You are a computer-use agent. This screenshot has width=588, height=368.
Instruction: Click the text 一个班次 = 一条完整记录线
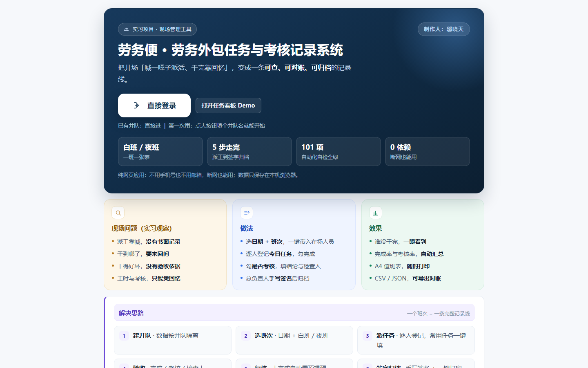438,314
